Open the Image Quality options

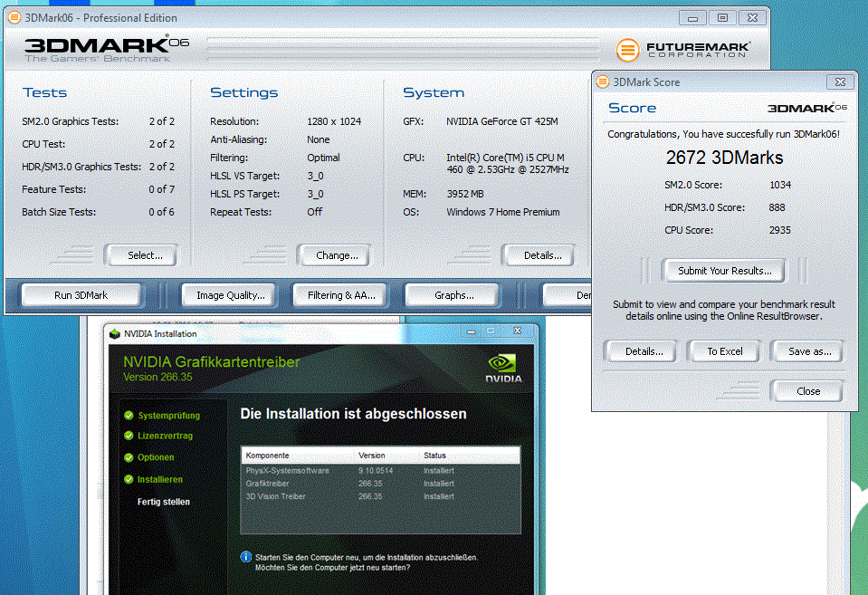(231, 295)
